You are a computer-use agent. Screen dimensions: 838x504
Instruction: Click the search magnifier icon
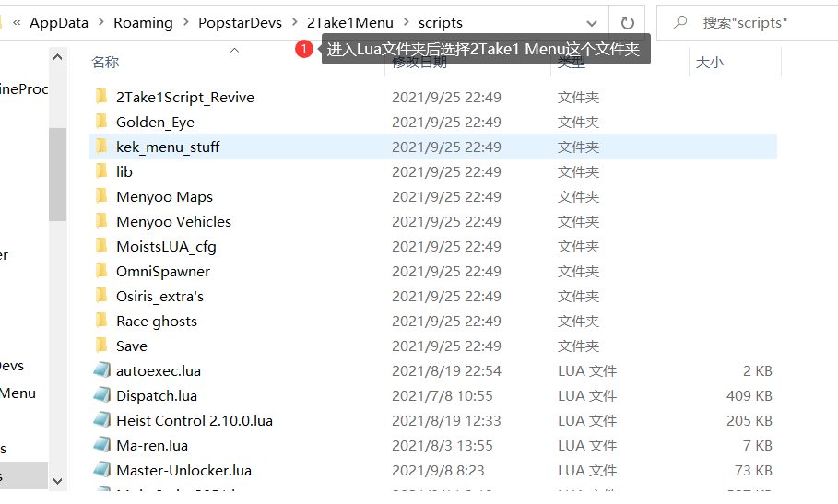point(679,22)
